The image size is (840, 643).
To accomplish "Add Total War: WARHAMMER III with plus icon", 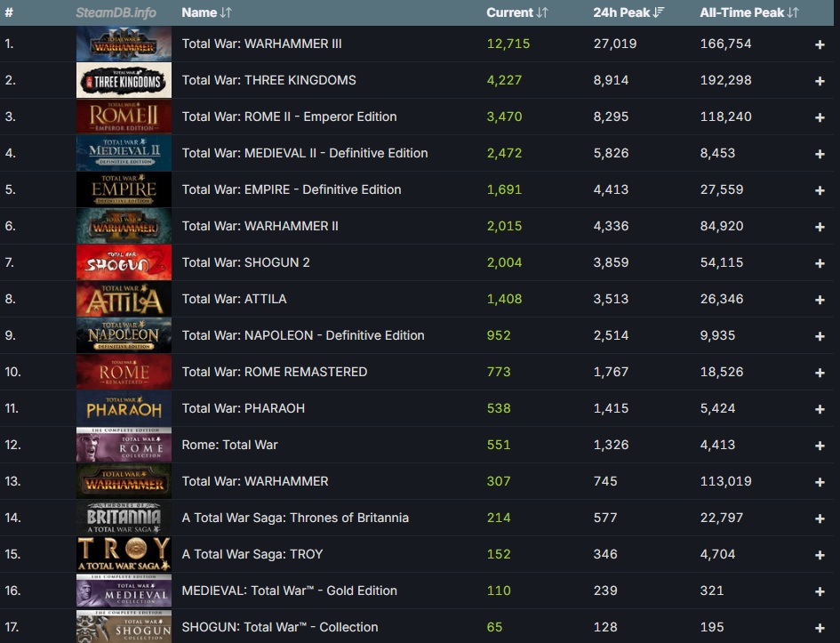I will [x=820, y=44].
